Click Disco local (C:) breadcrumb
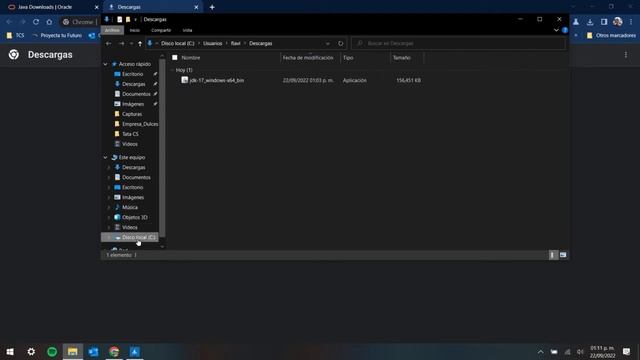 click(x=178, y=43)
